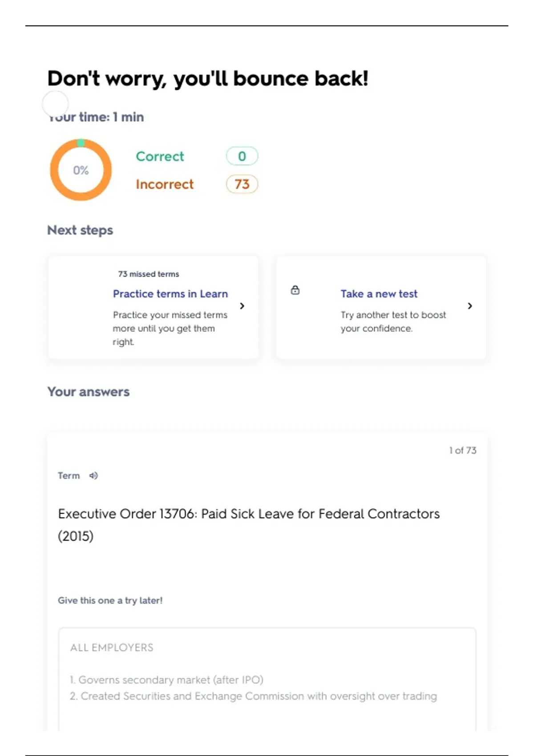Click the 1 of 73 counter
Screen dimensions: 534x756
pyautogui.click(x=462, y=450)
